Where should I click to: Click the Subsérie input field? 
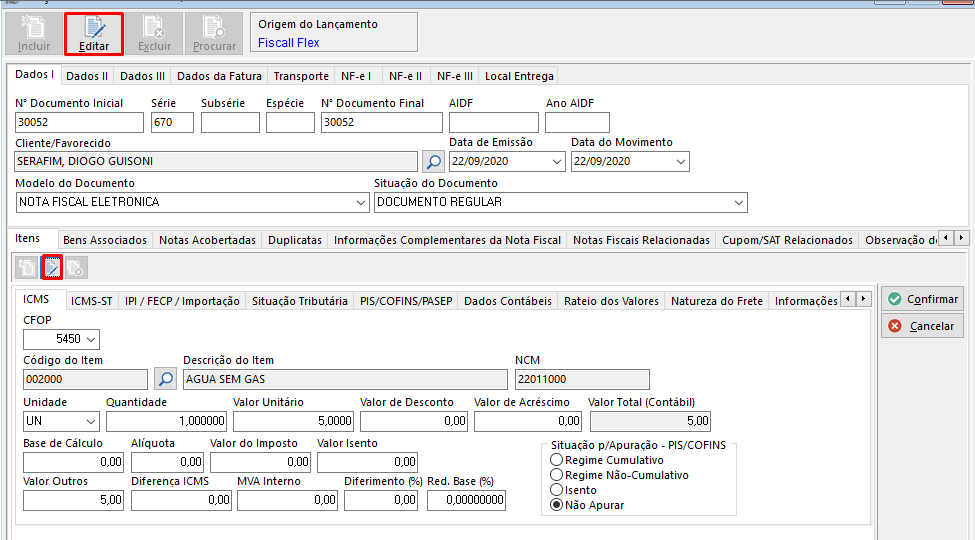(230, 123)
